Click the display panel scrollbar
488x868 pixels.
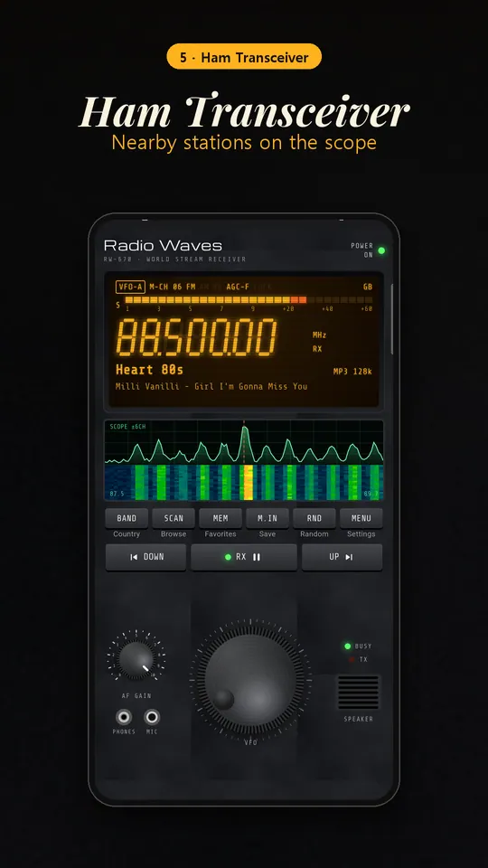pos(392,319)
